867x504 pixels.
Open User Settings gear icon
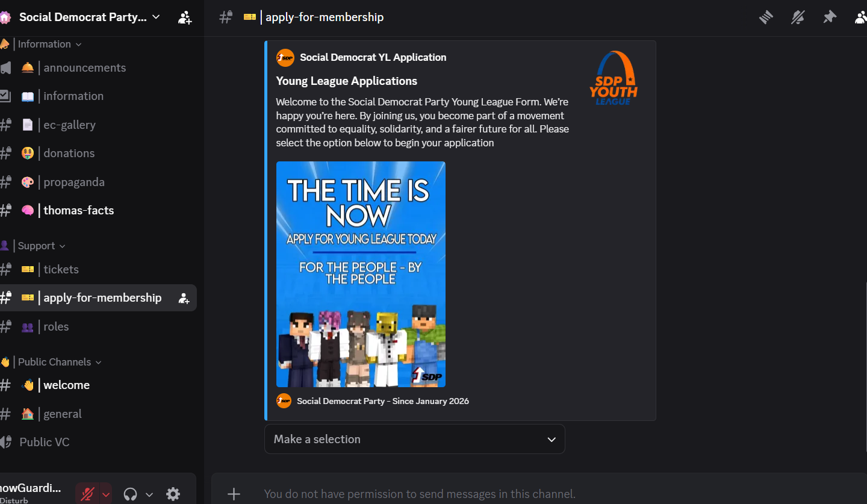(x=173, y=494)
